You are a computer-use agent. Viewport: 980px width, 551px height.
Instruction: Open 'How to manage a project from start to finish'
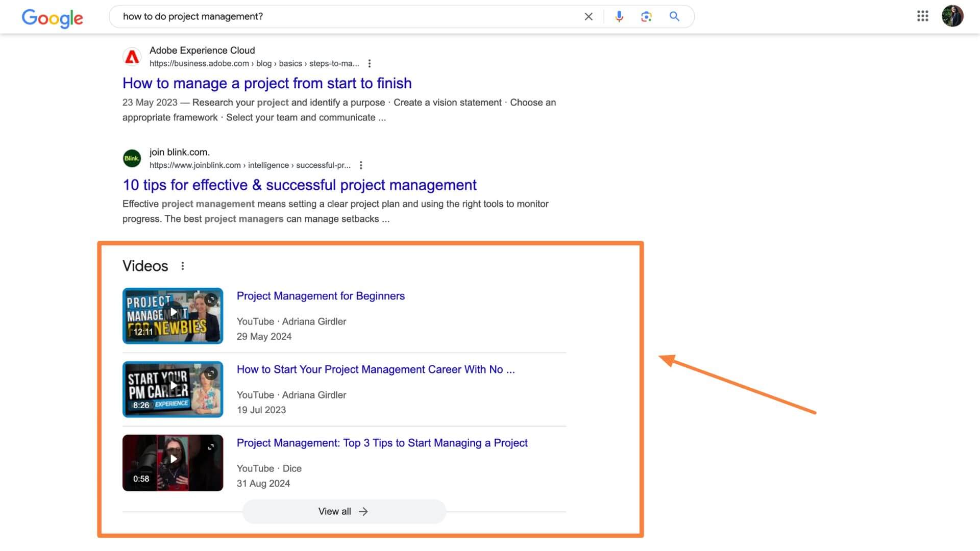click(267, 83)
